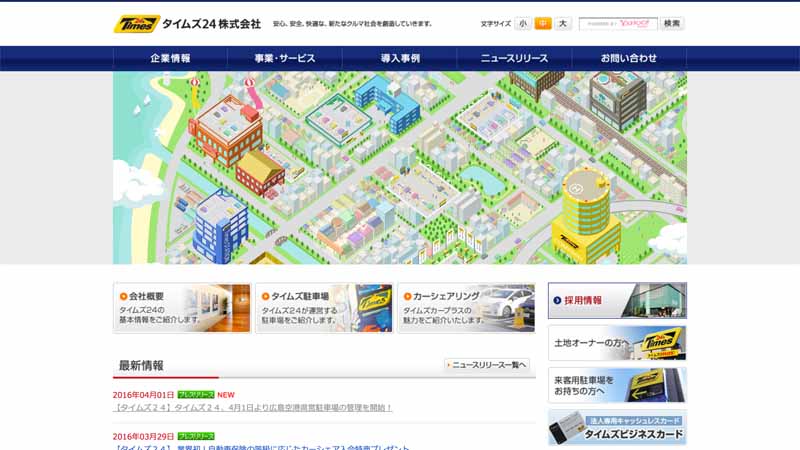This screenshot has width=800, height=450.
Task: Click the green プレスリリース tag for 2016年03月29日
Action: [196, 437]
